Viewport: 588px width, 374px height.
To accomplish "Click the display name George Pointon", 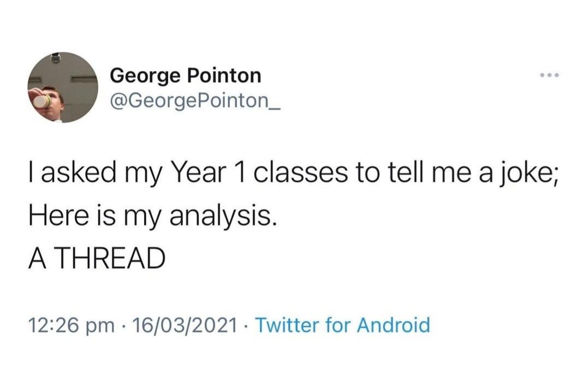I will 186,76.
